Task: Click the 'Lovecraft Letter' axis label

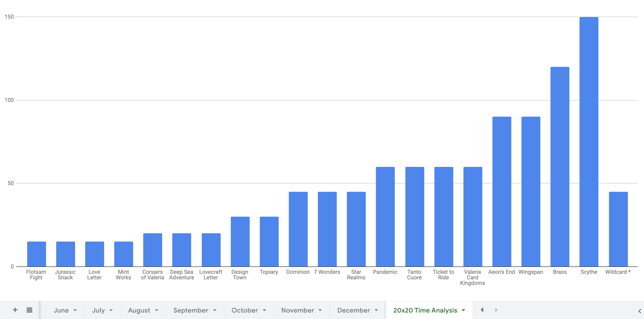Action: tap(211, 275)
